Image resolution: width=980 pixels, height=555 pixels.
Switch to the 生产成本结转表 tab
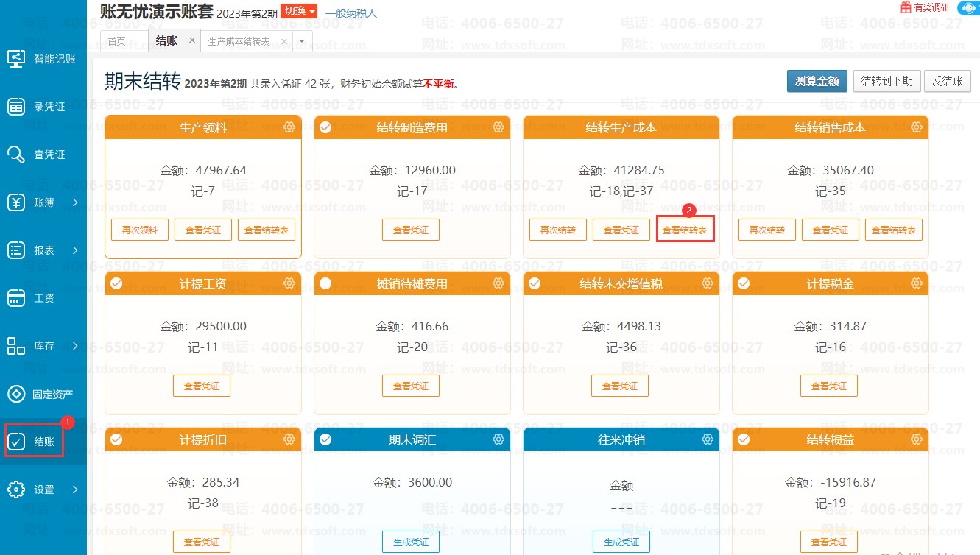pos(239,41)
